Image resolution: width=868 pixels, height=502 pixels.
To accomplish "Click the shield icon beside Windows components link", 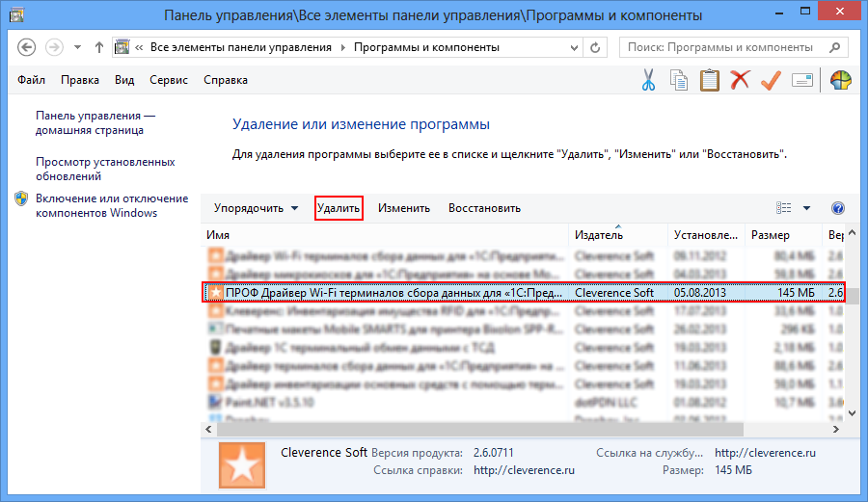I will 21,199.
